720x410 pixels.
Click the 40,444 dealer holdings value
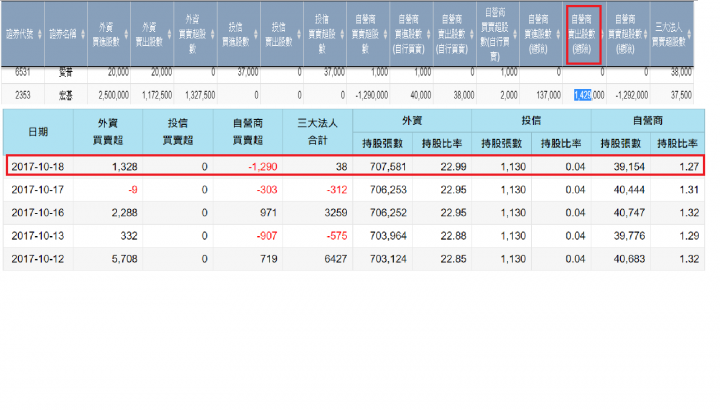point(629,190)
